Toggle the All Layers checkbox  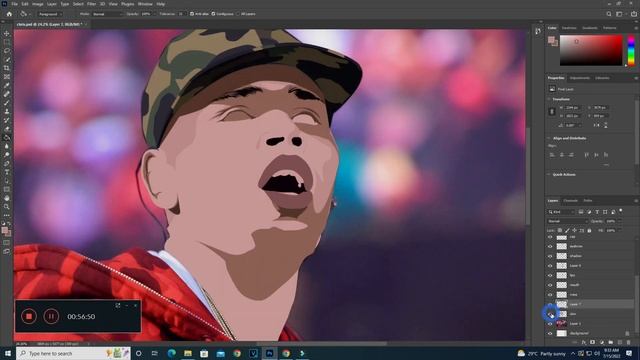238,14
